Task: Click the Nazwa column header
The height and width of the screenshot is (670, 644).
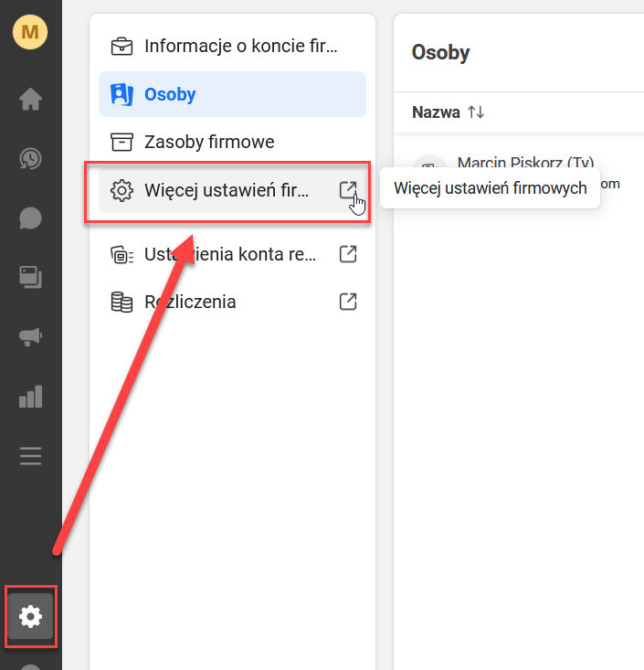Action: 436,112
